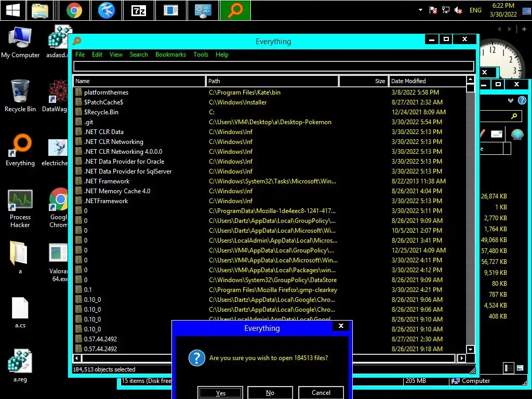Click Cancel in the Everything dialog
Screen dimensions: 532x399
321,393
